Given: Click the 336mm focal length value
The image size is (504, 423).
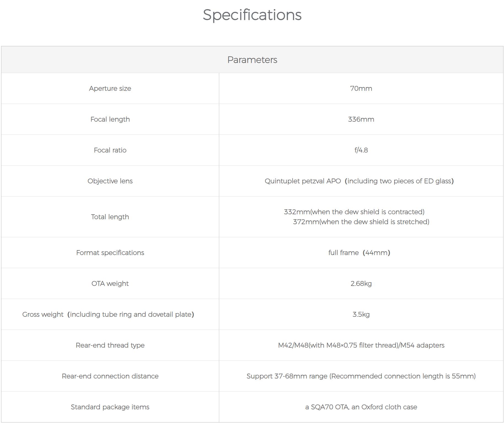Looking at the screenshot, I should tap(361, 119).
